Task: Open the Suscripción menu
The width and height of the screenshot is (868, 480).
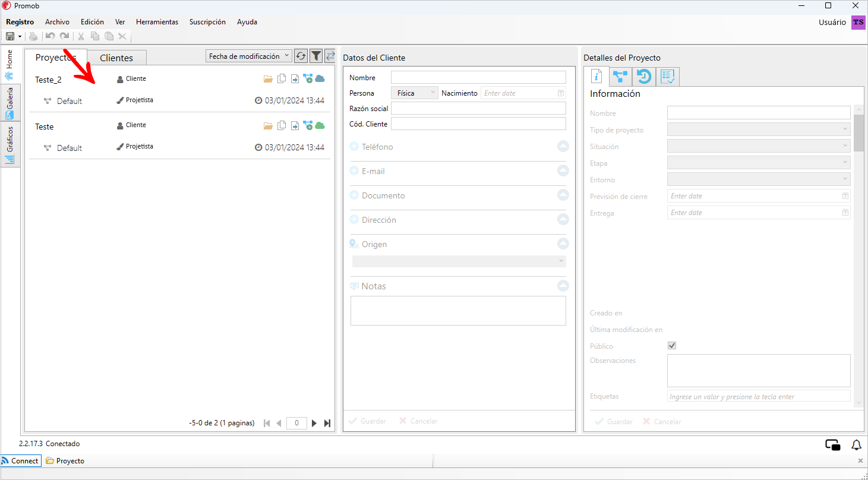Action: tap(207, 22)
